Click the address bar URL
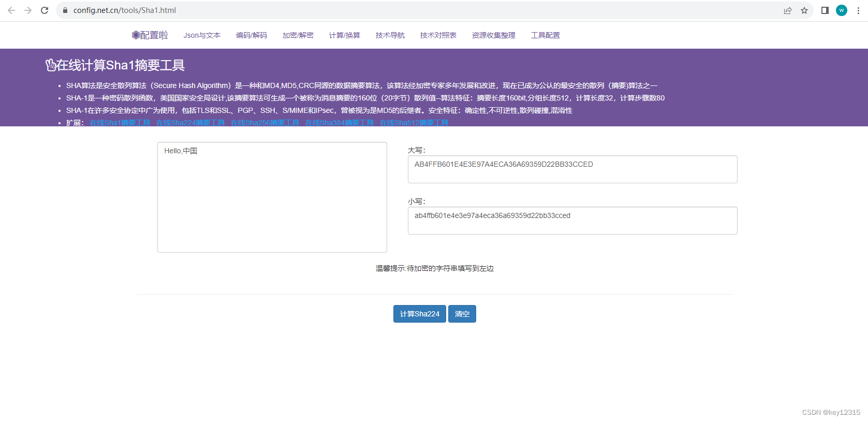Viewport: 868px width, 421px height. click(125, 10)
